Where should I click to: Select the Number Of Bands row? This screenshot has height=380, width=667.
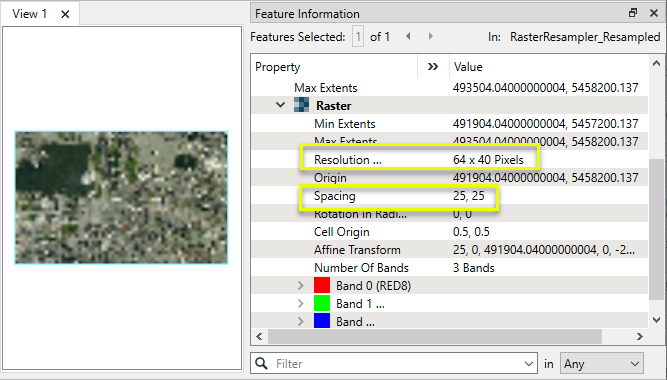click(450, 268)
